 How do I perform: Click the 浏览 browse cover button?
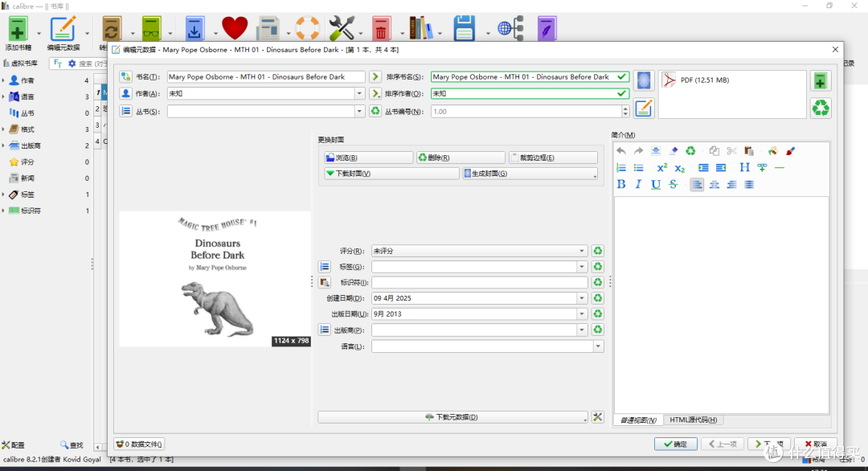[368, 158]
